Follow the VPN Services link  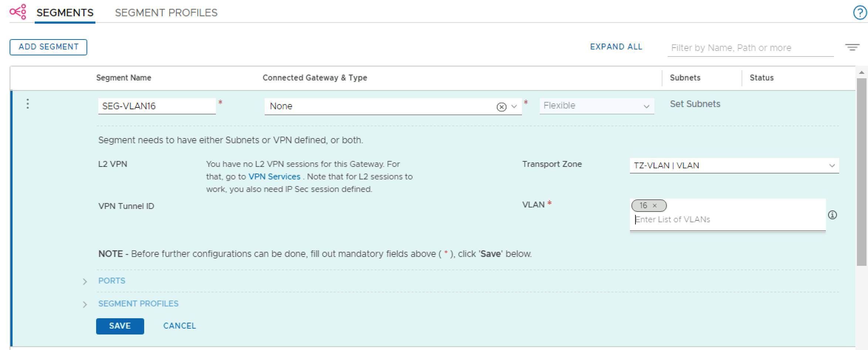[274, 177]
